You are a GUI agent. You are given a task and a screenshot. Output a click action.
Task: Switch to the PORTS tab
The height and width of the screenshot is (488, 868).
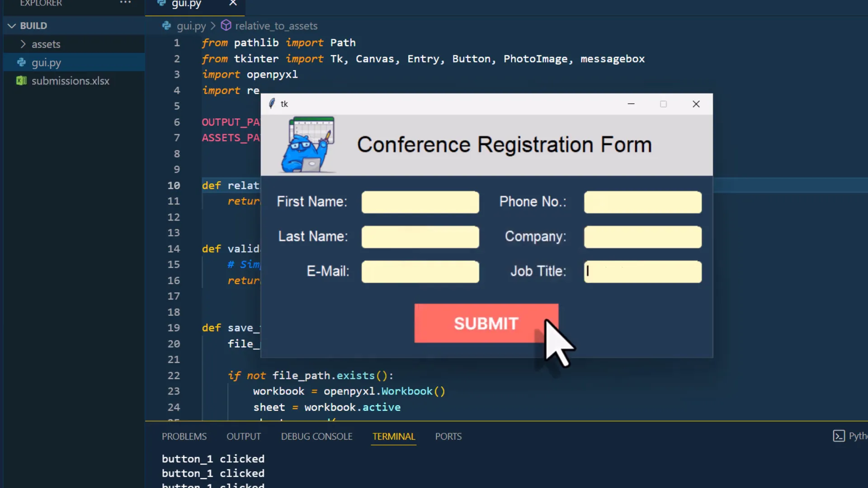pos(448,436)
